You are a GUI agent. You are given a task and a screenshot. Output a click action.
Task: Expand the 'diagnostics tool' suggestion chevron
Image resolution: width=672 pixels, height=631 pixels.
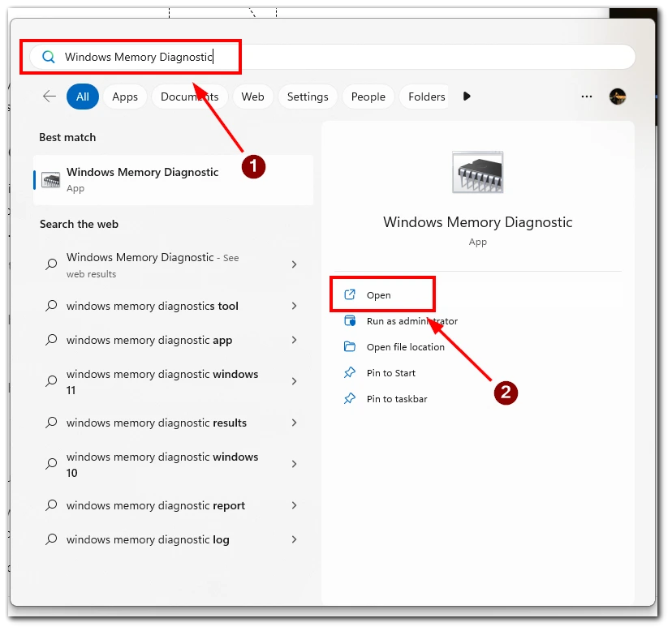294,306
